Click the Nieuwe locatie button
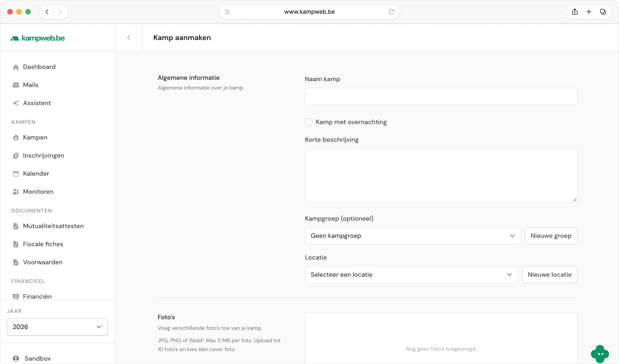619x364 pixels. 550,275
